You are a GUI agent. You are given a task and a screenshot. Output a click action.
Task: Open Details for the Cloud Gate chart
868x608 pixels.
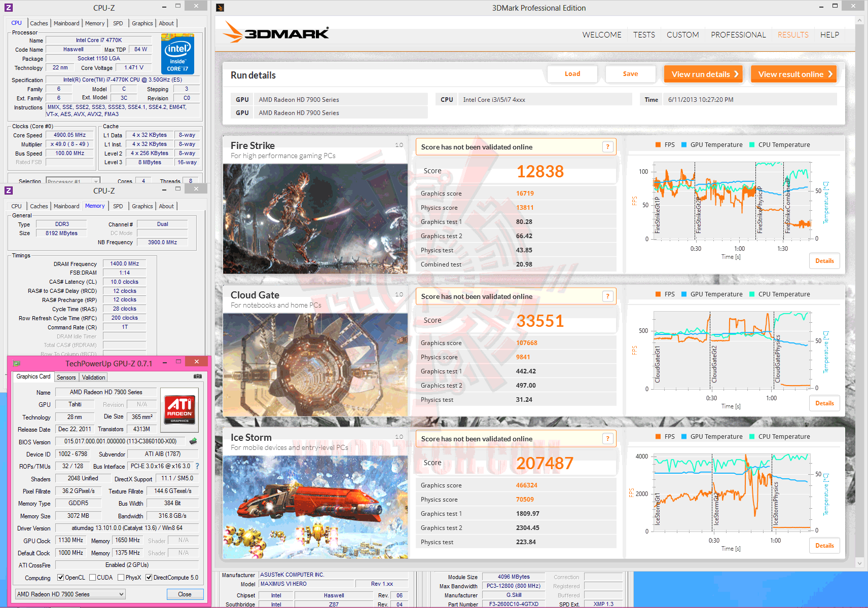tap(824, 403)
